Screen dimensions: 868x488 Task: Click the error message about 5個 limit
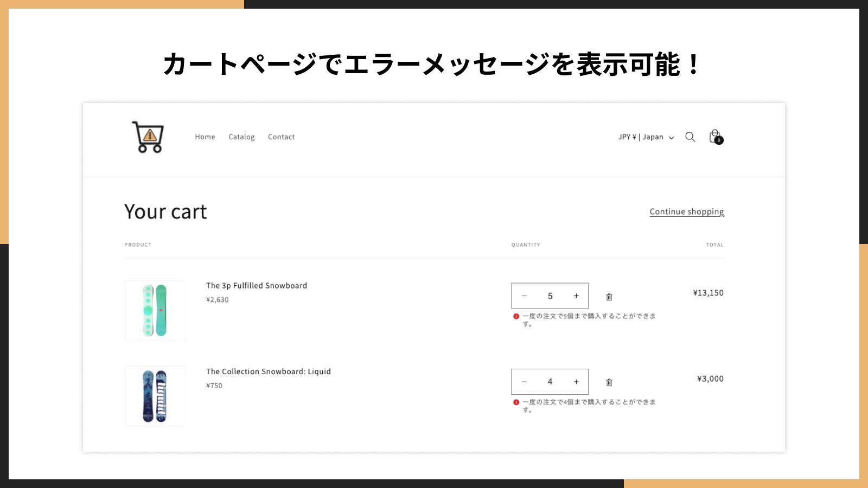[x=585, y=320]
